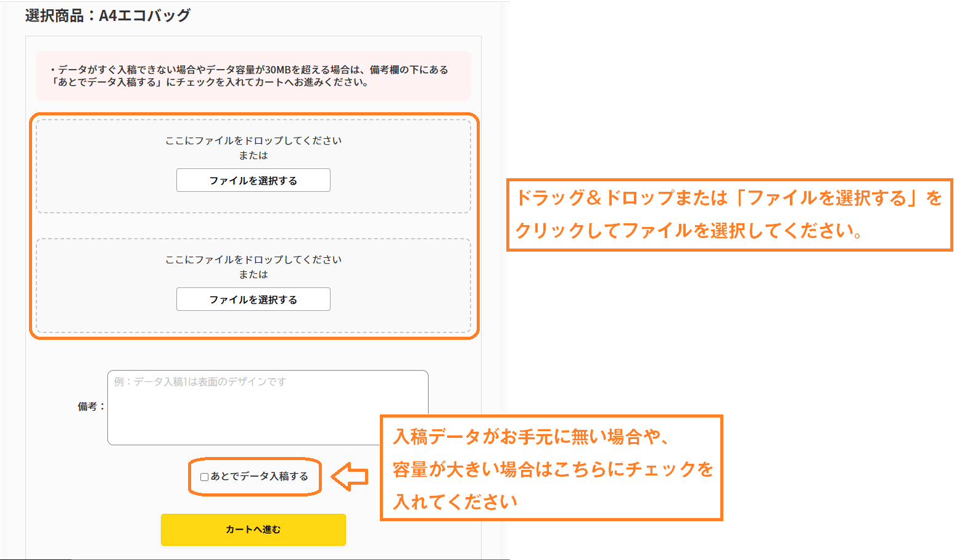The width and height of the screenshot is (962, 560).
Task: Click the '備考：' label
Action: (x=91, y=406)
